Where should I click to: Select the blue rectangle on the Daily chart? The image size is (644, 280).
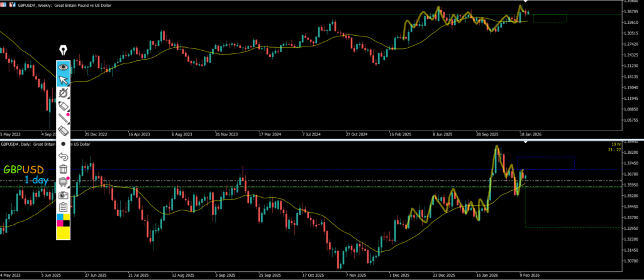coord(545,163)
